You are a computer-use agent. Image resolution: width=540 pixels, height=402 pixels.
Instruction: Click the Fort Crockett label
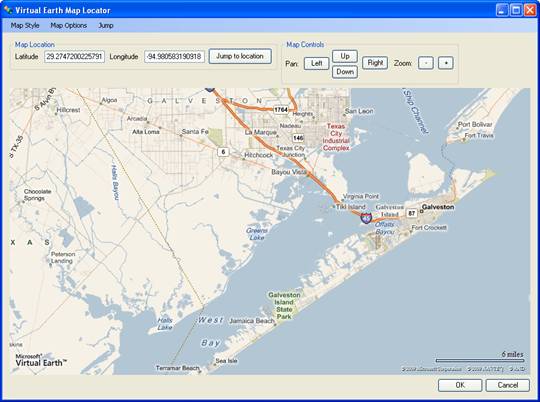[x=429, y=227]
